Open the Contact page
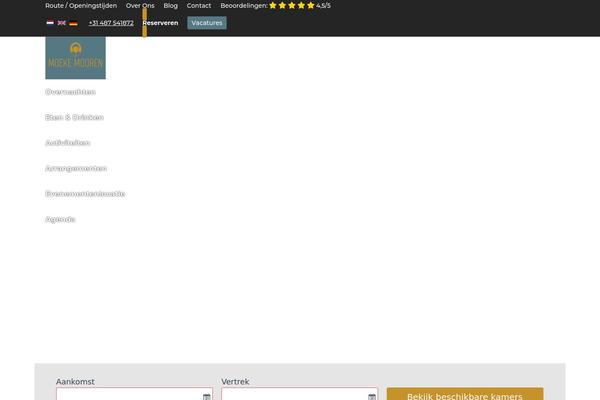600x400 pixels. pyautogui.click(x=199, y=6)
